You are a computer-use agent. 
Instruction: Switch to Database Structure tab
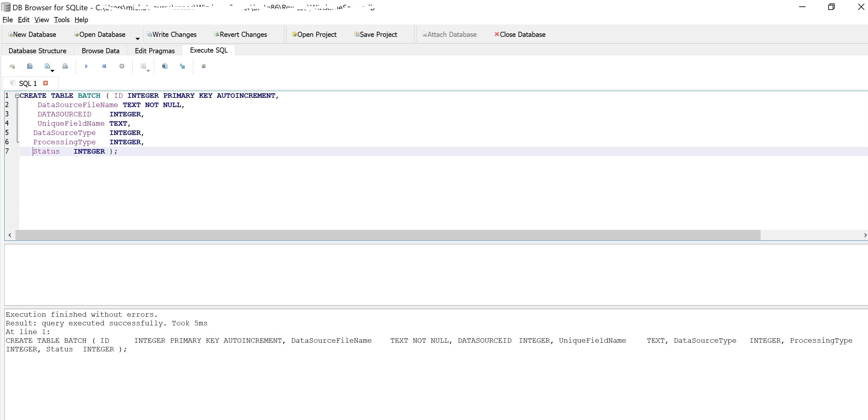point(38,51)
